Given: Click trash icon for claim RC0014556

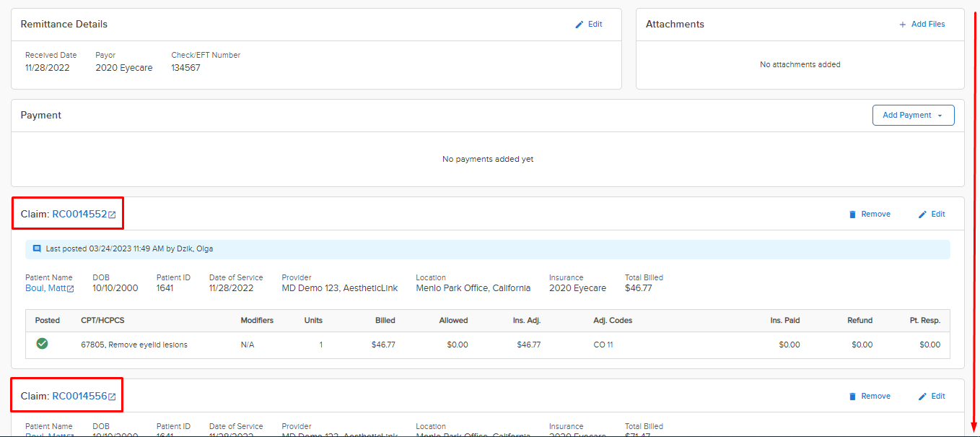Looking at the screenshot, I should [x=852, y=397].
